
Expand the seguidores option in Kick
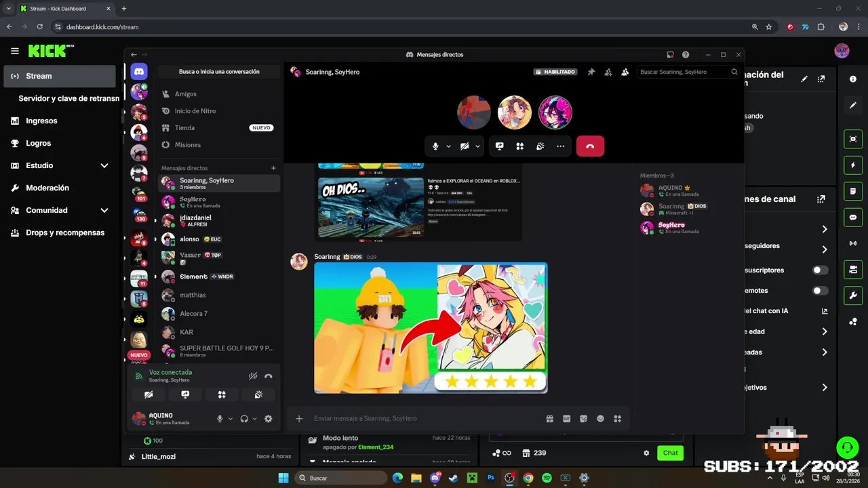tap(825, 249)
